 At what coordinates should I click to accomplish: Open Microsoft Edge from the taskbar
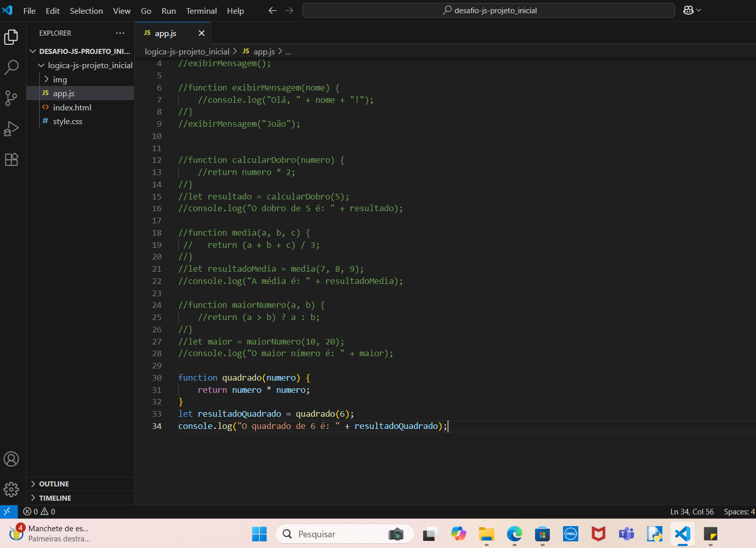[515, 534]
